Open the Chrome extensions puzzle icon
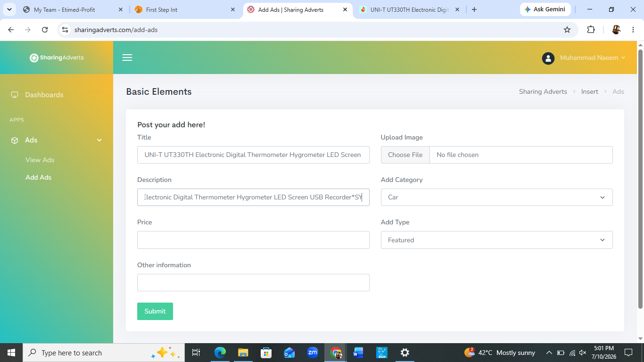Viewport: 644px width, 362px height. click(591, 30)
